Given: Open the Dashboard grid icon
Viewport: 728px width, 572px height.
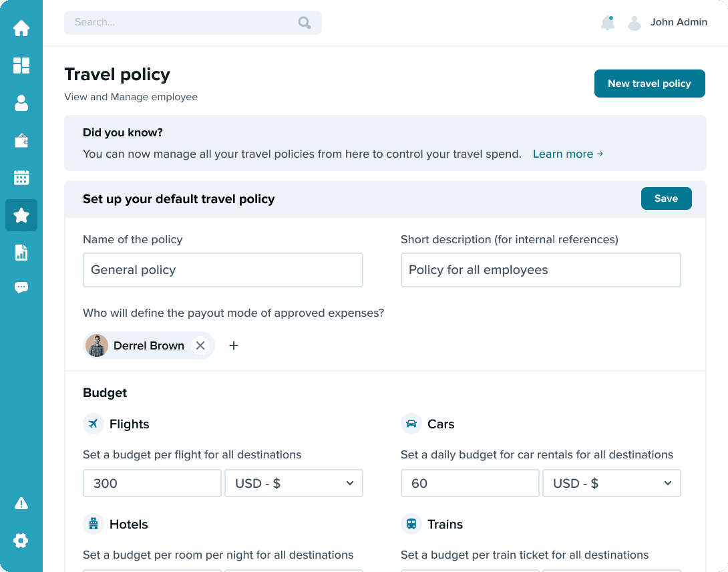Looking at the screenshot, I should (21, 65).
